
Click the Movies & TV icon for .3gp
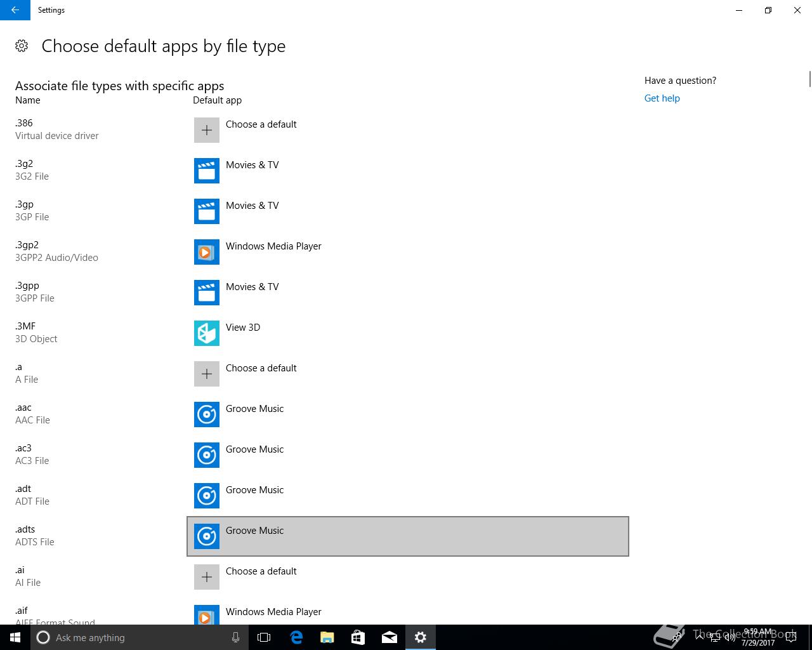207,211
